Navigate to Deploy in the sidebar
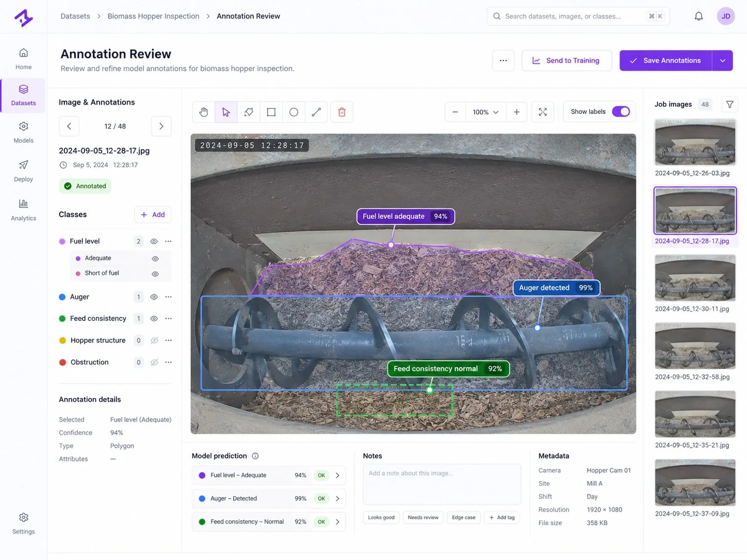Viewport: 747px width, 560px height. (23, 171)
